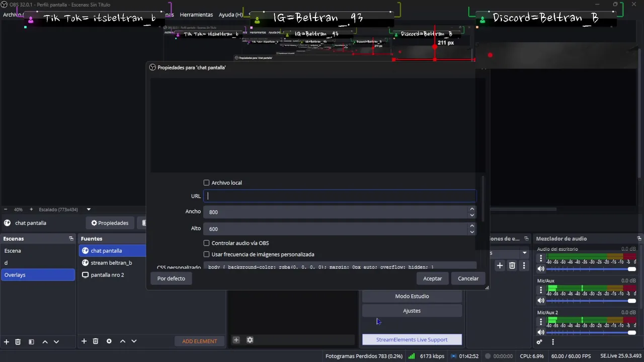Delete selected scene with trash icon
644x362 pixels.
point(18,342)
